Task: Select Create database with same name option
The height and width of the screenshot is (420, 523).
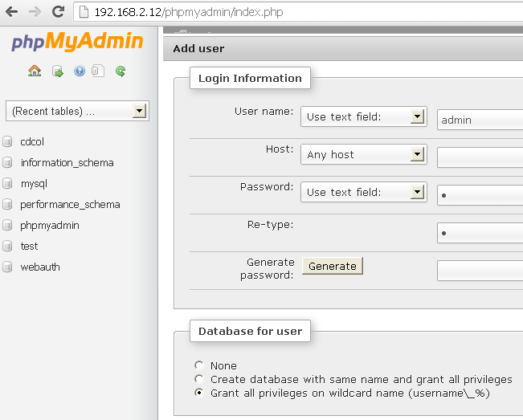Action: pos(199,379)
